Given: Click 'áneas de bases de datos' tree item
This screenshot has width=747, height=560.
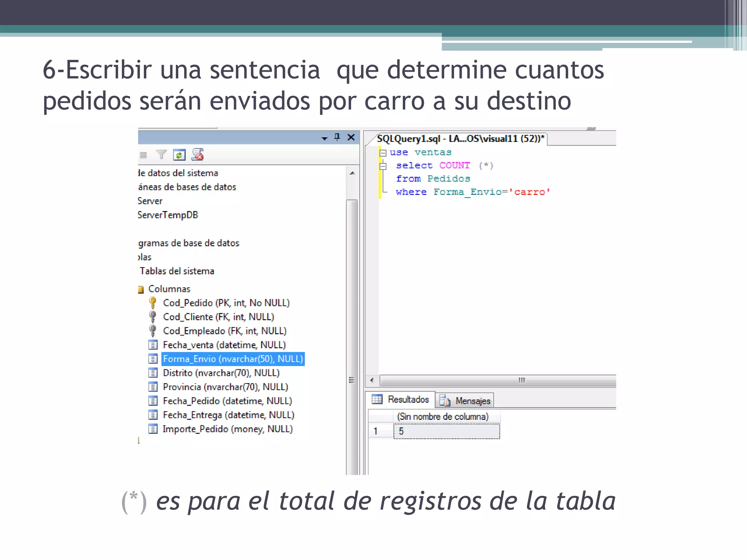Looking at the screenshot, I should (x=187, y=187).
